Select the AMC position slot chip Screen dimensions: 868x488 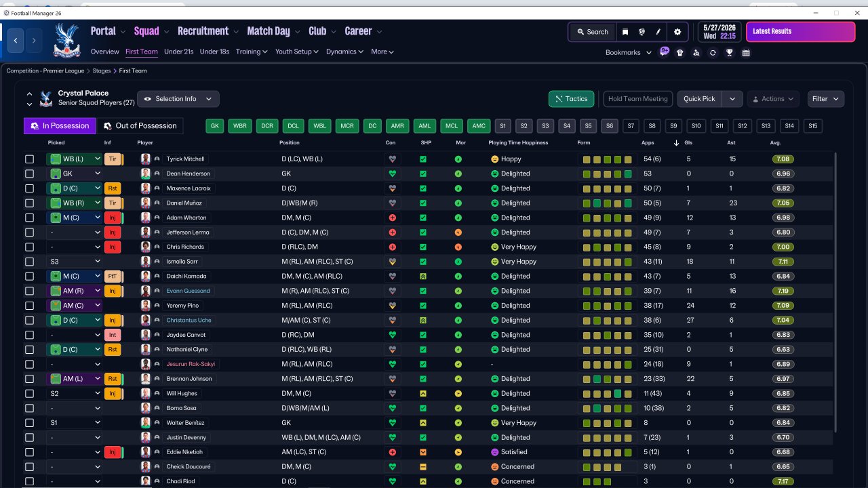479,126
